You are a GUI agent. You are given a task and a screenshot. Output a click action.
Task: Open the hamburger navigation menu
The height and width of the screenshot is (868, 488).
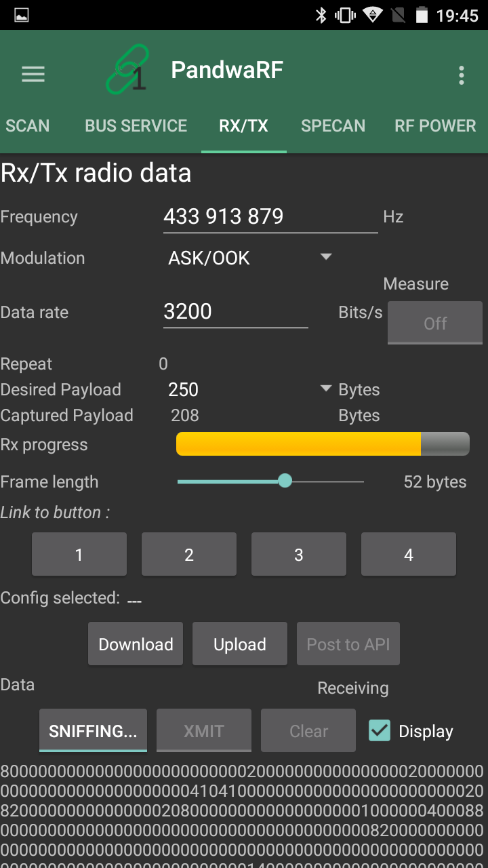[x=33, y=74]
